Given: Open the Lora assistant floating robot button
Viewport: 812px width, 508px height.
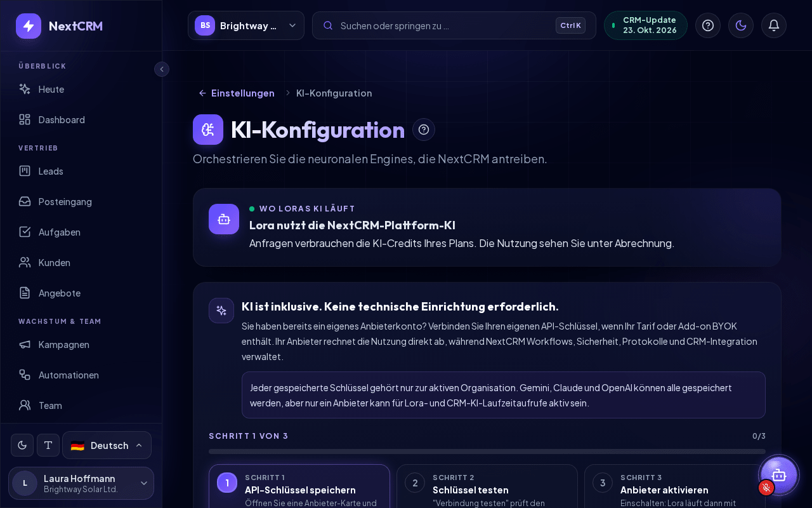Looking at the screenshot, I should click(x=779, y=475).
